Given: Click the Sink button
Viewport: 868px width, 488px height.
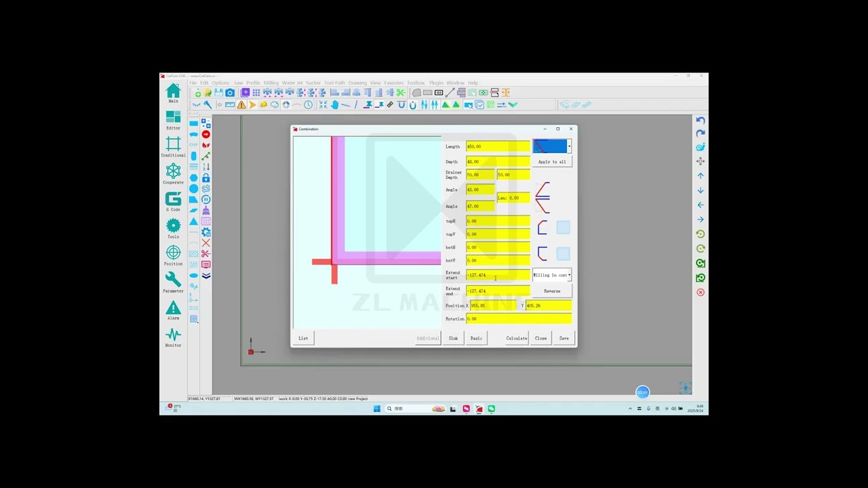Looking at the screenshot, I should pyautogui.click(x=453, y=338).
